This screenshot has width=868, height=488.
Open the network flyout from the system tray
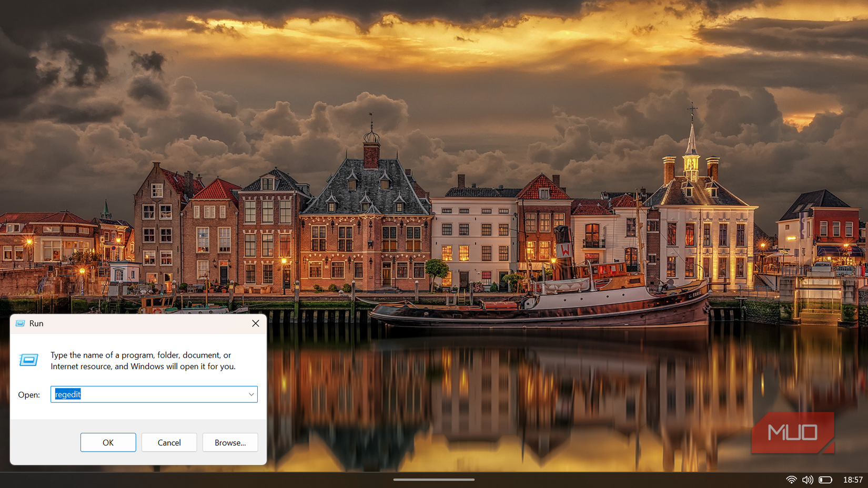pos(791,479)
